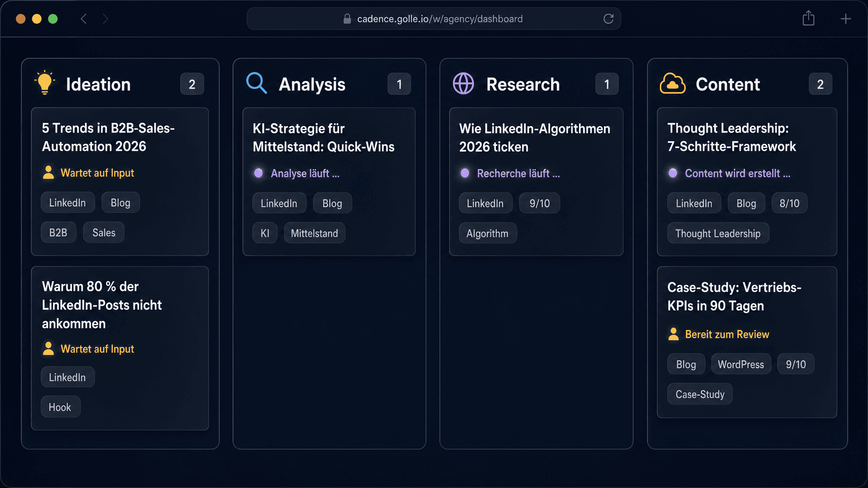The width and height of the screenshot is (868, 488).
Task: Click the Ideation lightbulb icon
Action: point(45,83)
